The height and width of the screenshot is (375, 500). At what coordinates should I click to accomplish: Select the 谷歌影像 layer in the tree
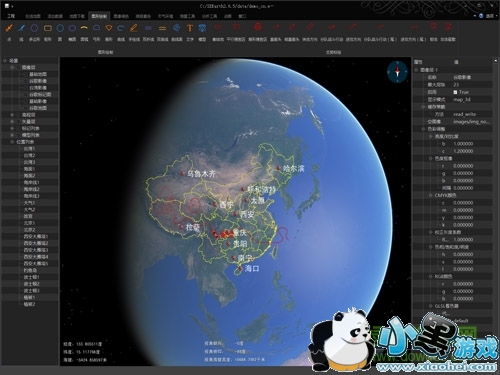[x=38, y=81]
